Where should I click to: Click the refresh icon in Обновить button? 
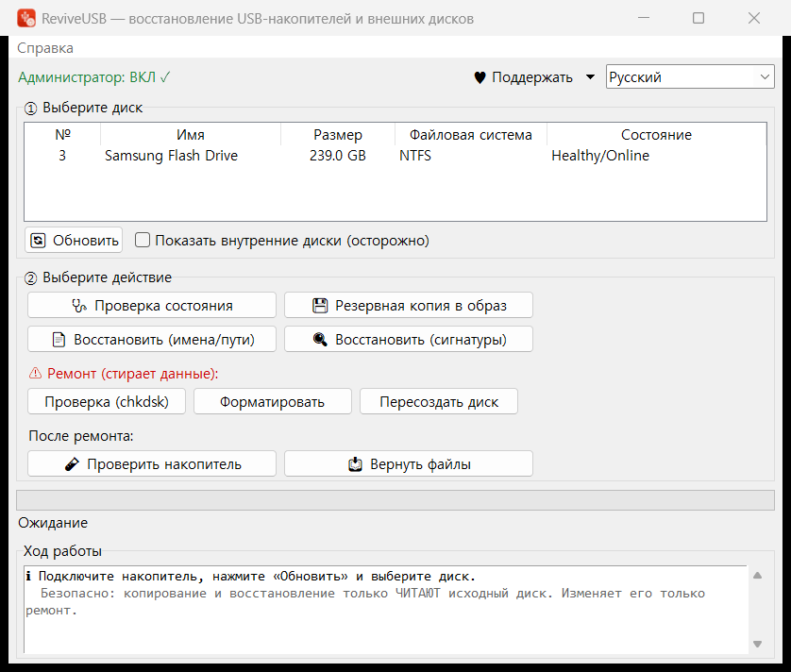[x=38, y=240]
